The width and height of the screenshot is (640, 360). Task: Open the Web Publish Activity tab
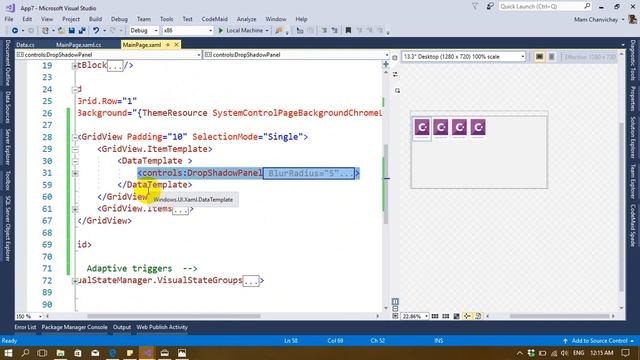(x=162, y=327)
